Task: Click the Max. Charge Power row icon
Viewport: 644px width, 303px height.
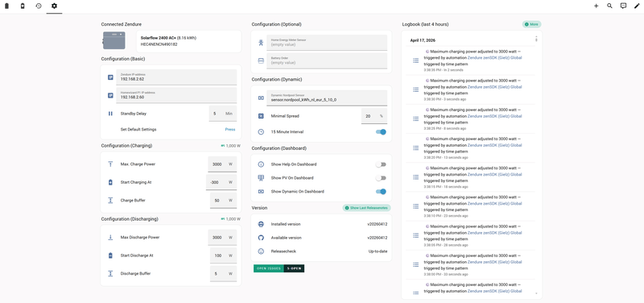Action: tap(110, 164)
